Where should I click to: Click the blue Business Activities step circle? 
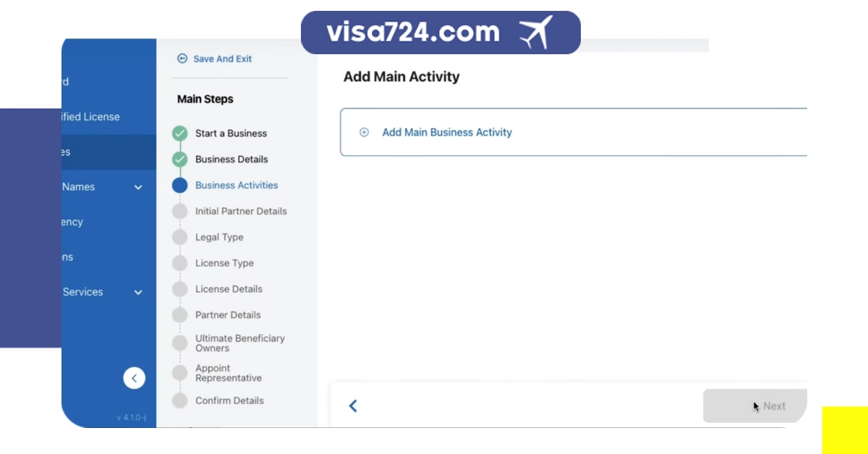179,185
